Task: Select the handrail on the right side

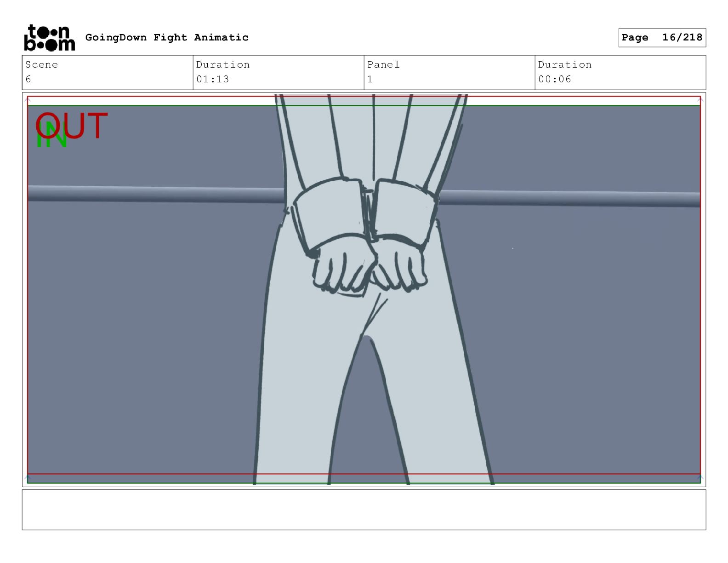Action: point(570,199)
